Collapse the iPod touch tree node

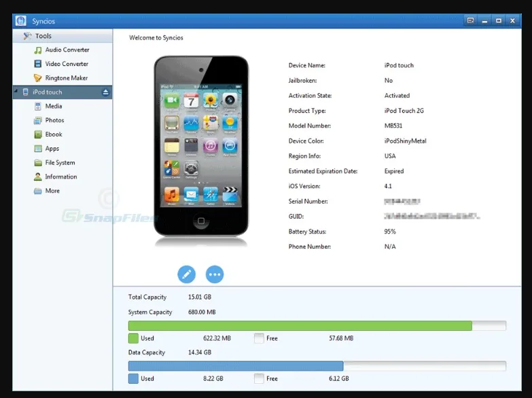tap(16, 91)
